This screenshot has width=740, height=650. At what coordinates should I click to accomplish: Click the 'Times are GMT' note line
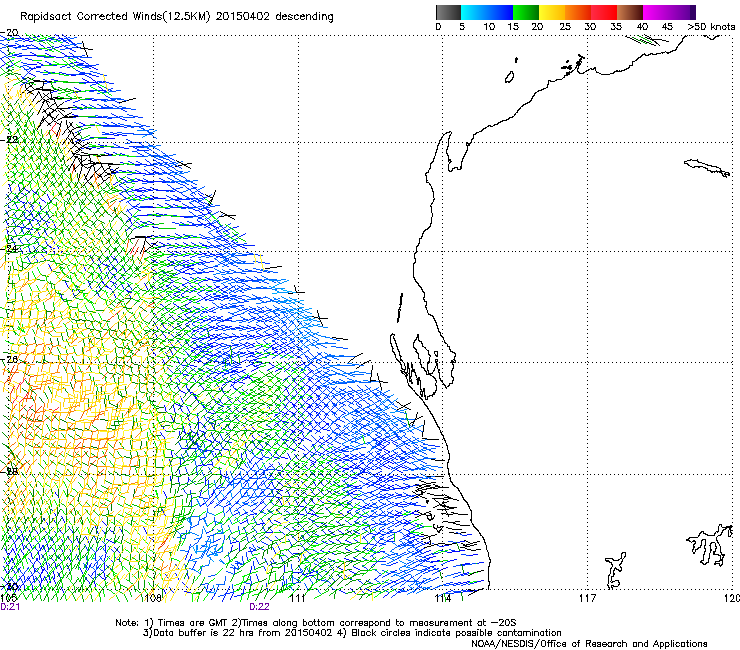pyautogui.click(x=316, y=623)
